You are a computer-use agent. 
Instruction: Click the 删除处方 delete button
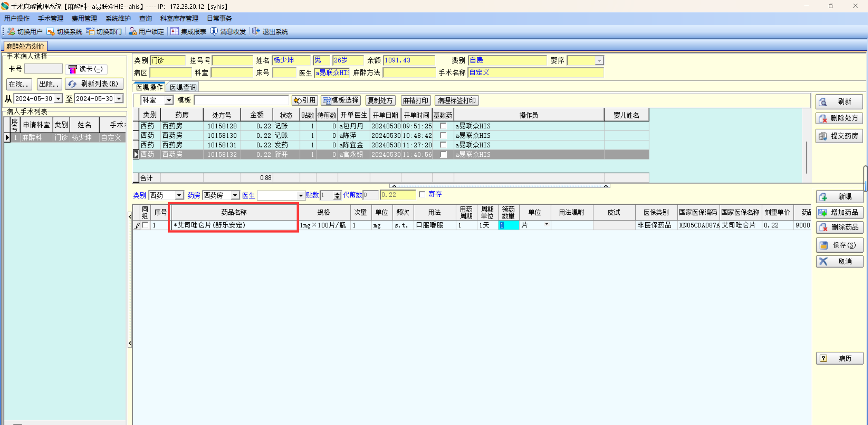(839, 118)
